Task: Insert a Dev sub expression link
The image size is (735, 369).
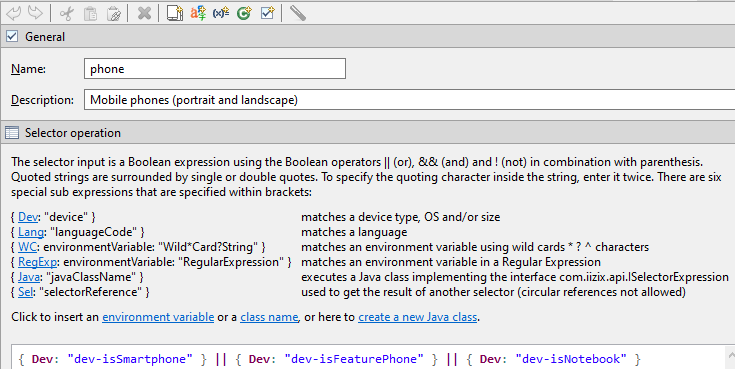Action: coord(28,217)
